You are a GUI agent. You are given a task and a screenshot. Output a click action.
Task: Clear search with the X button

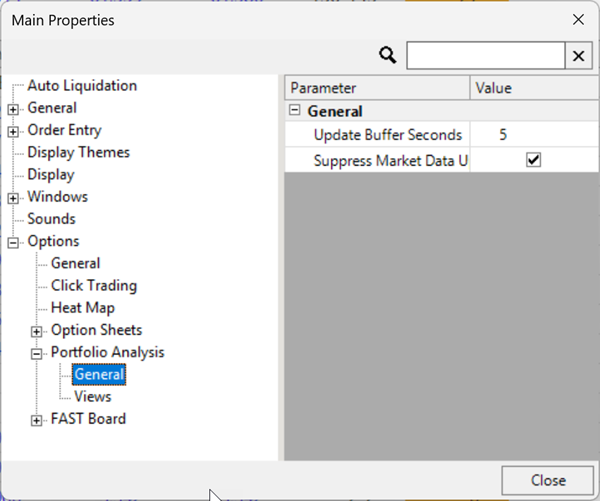578,55
